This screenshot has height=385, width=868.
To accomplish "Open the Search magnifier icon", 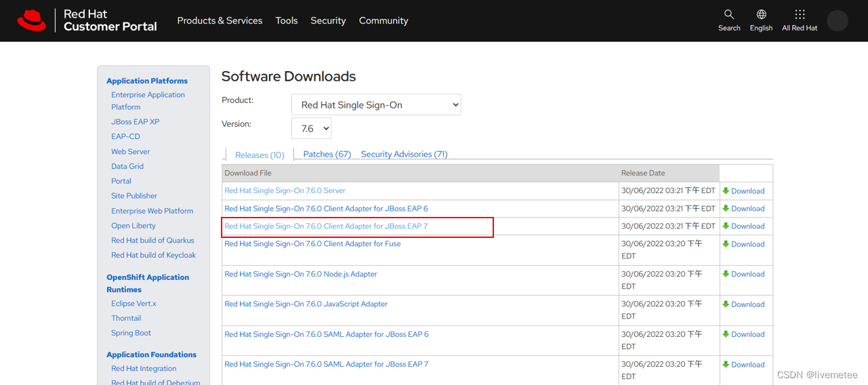I will tap(729, 14).
